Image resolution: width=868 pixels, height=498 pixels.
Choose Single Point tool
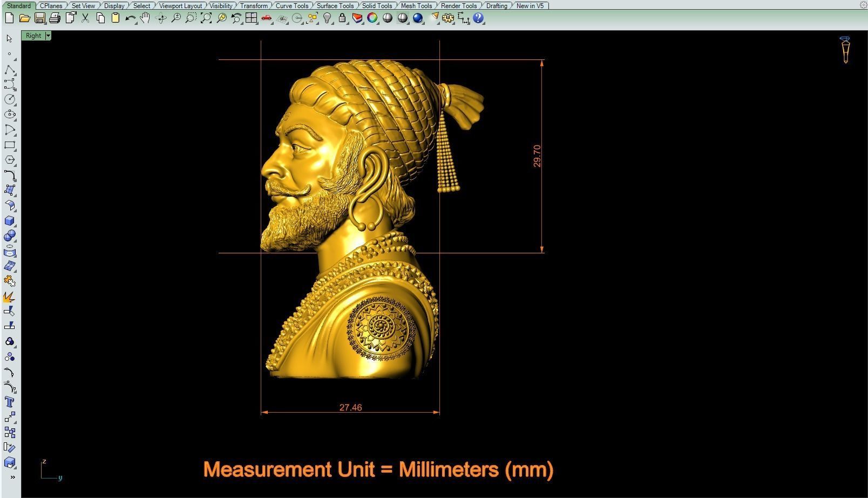point(9,54)
